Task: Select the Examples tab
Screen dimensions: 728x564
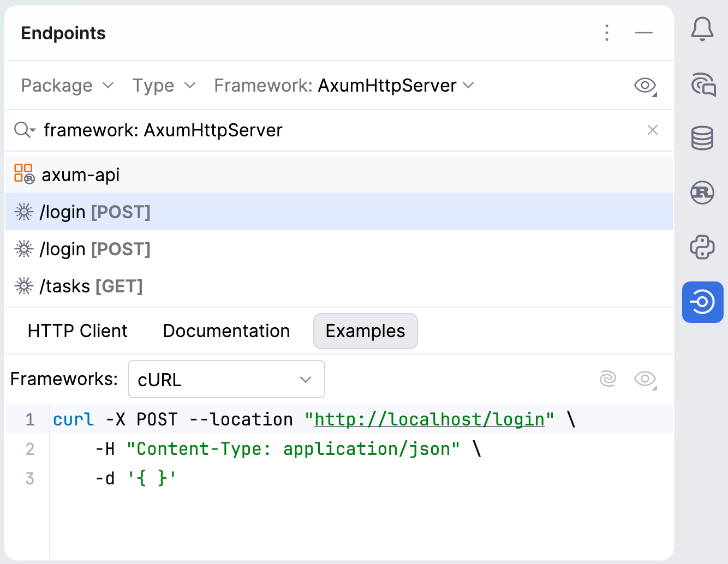Action: click(366, 331)
